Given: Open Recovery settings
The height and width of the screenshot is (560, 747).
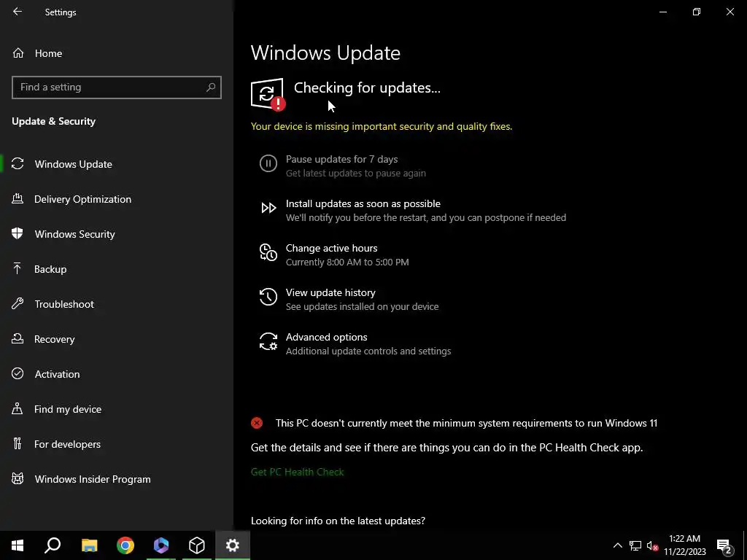Looking at the screenshot, I should click(x=54, y=339).
